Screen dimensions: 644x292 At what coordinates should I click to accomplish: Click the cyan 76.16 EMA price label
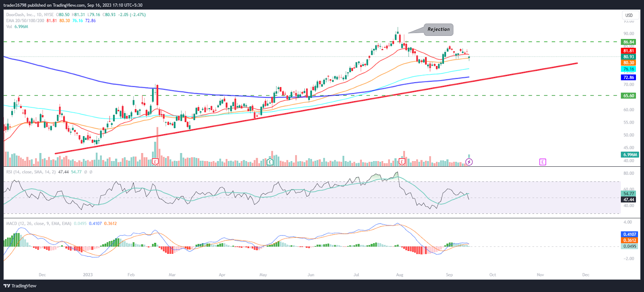[x=629, y=69]
